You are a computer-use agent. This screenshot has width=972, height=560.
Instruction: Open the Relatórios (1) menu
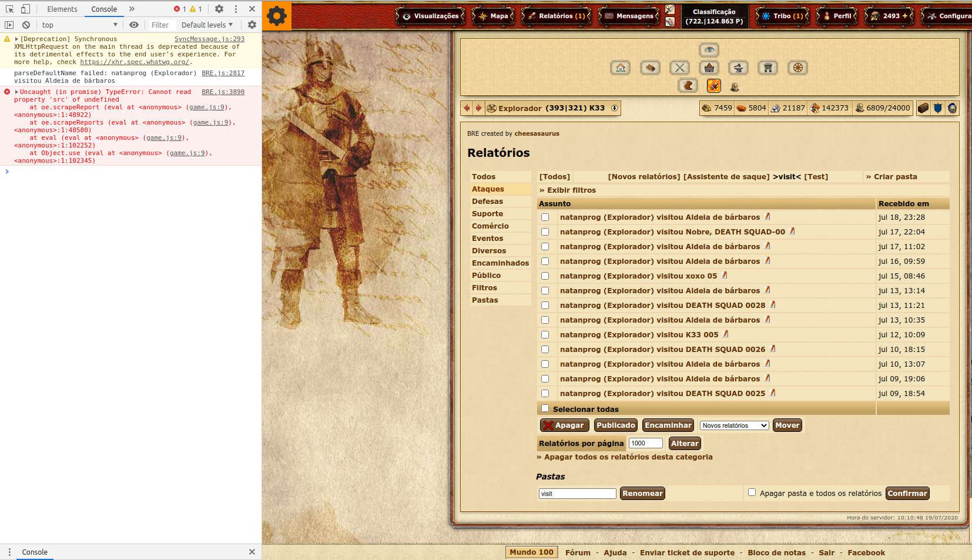pos(557,16)
